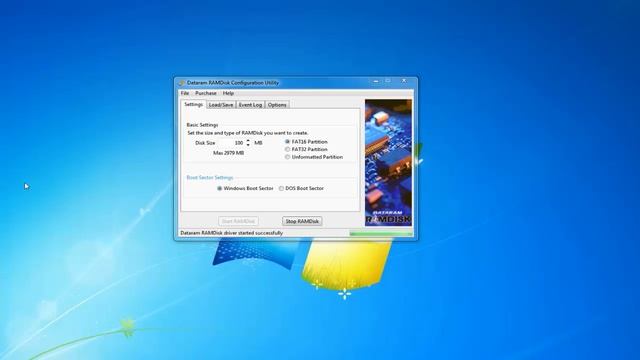Click 'Max 2979 MB' text
This screenshot has width=640, height=360.
click(x=229, y=153)
